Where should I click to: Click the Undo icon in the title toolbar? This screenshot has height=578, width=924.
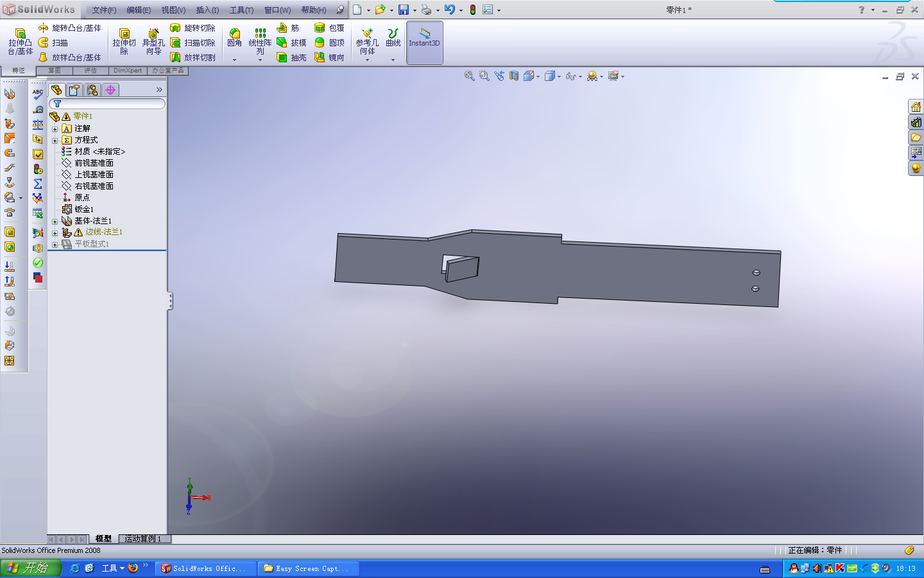point(450,10)
